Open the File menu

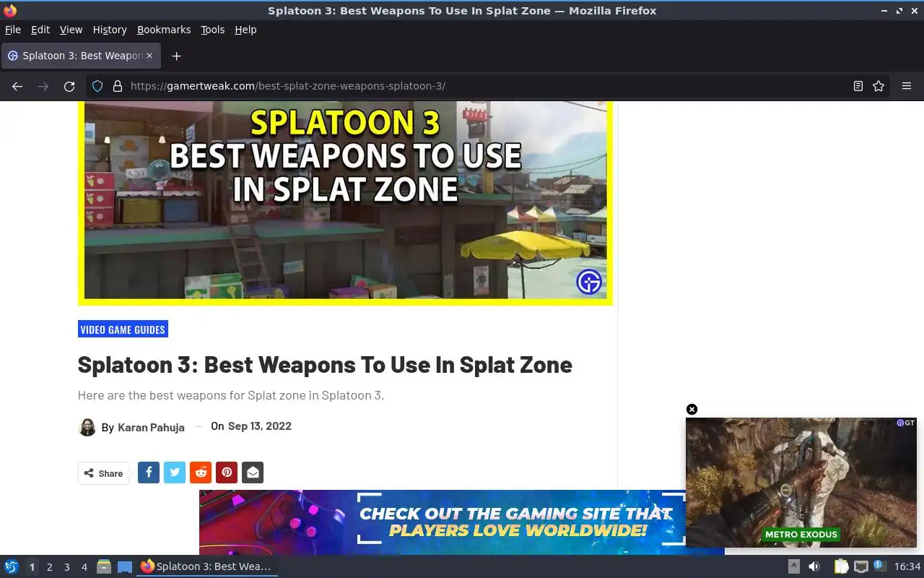coord(13,30)
